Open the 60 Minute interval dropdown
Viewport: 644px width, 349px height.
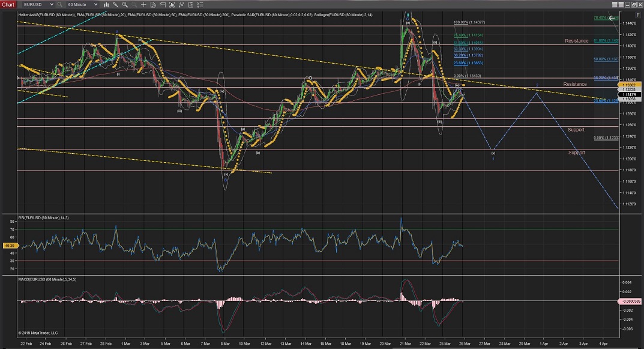pyautogui.click(x=83, y=5)
